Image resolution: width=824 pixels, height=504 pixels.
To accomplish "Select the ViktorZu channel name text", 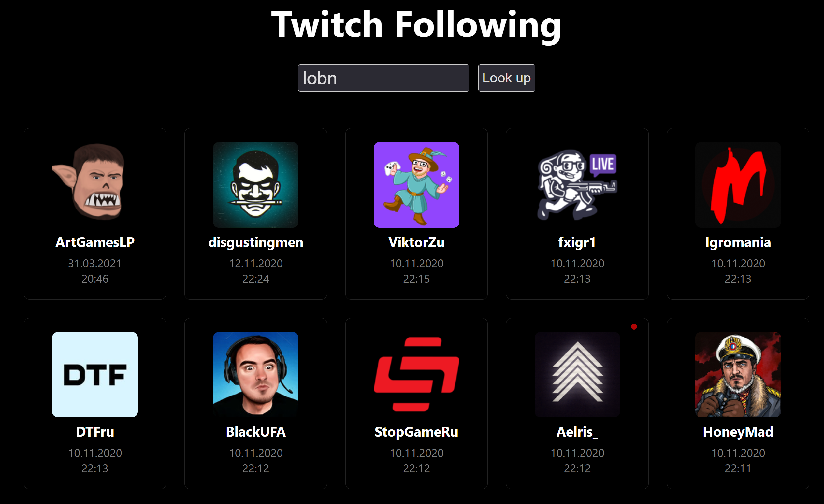I will [x=416, y=242].
